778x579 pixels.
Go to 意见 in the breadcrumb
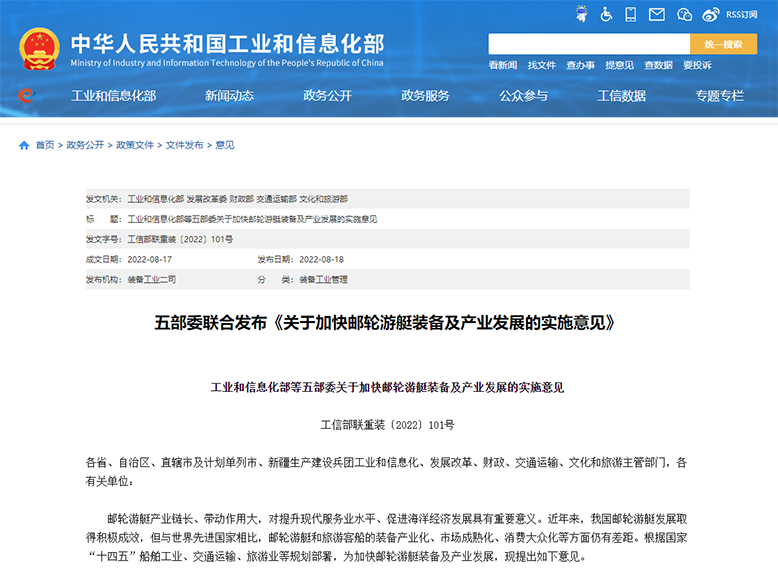[x=225, y=145]
